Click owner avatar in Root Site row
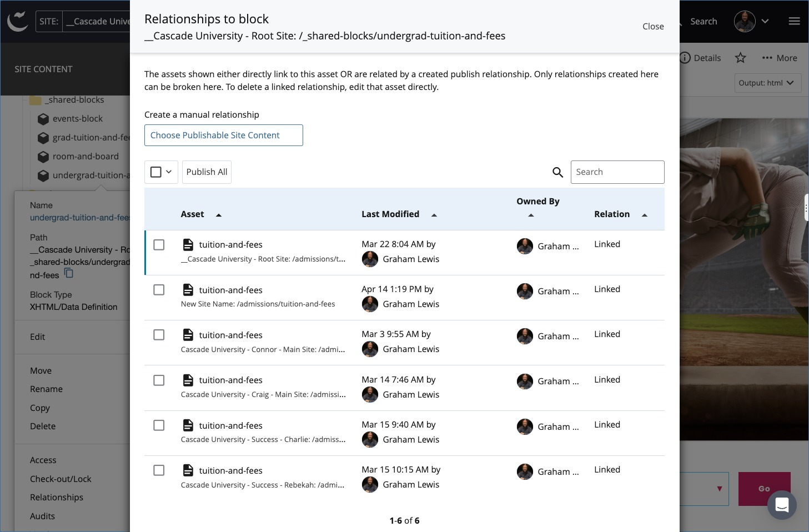 (x=525, y=246)
